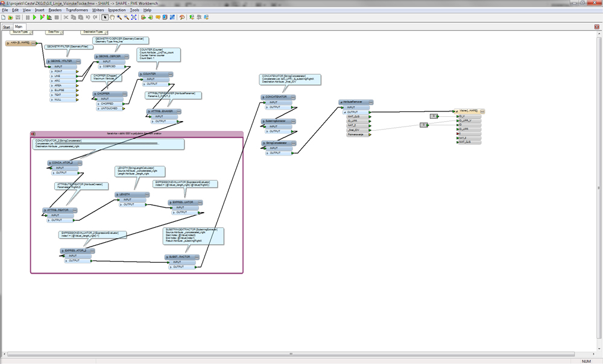Click the constant box linked to ID

[424, 125]
